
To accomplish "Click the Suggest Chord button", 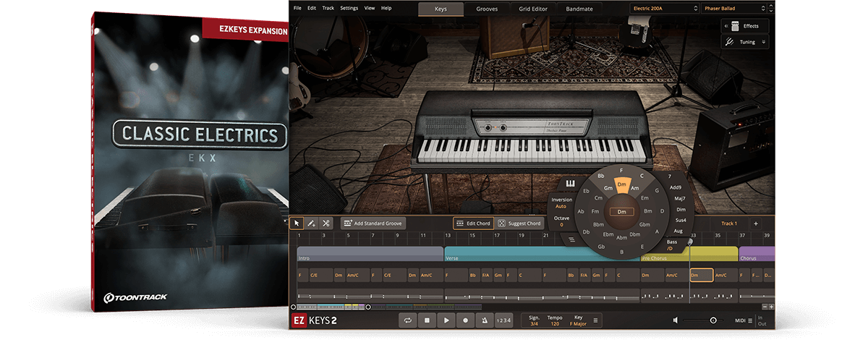I will point(519,224).
